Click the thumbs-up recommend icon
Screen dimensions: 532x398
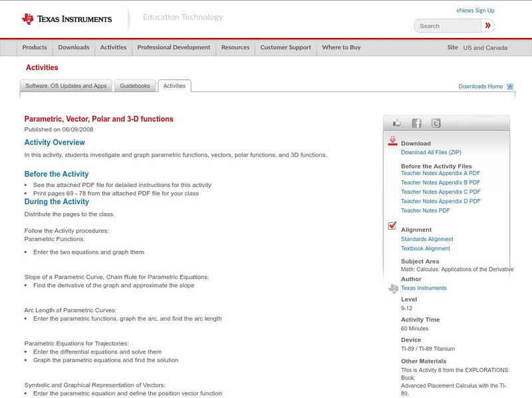pyautogui.click(x=397, y=122)
